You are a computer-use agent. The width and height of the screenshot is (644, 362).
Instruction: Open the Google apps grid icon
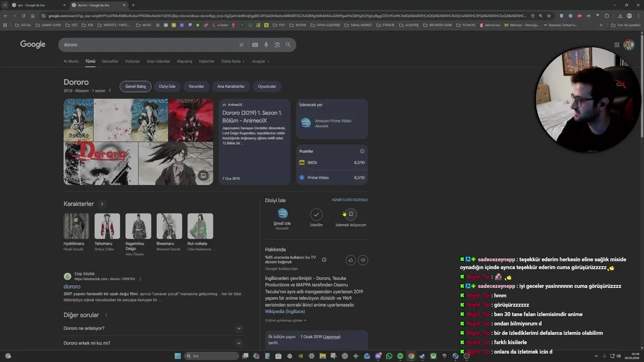[x=617, y=45]
